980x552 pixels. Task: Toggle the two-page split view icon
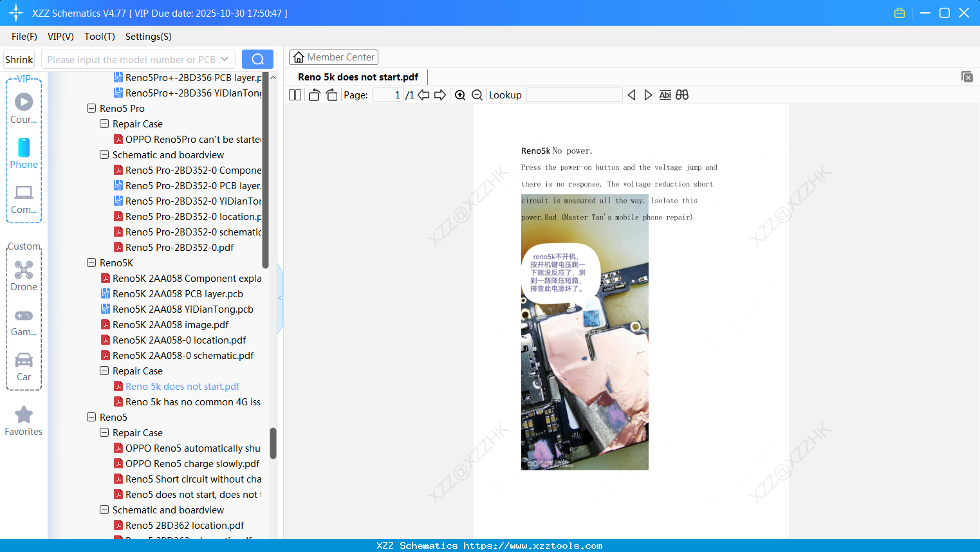pyautogui.click(x=295, y=95)
